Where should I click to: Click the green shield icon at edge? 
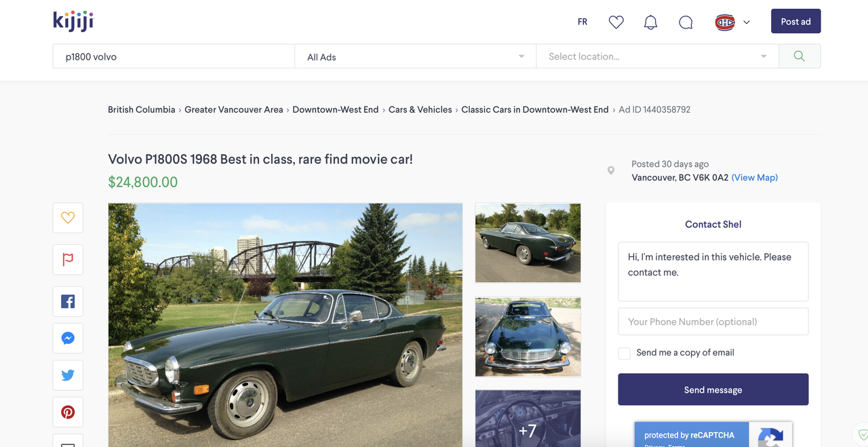point(862,434)
